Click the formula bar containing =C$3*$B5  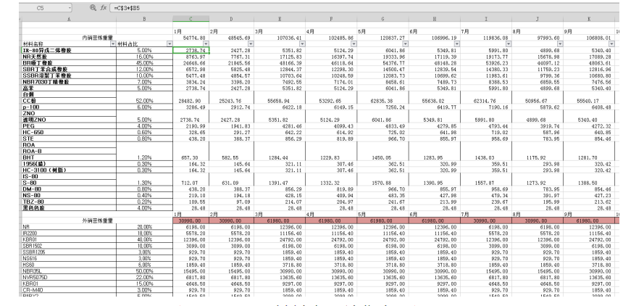pos(364,7)
